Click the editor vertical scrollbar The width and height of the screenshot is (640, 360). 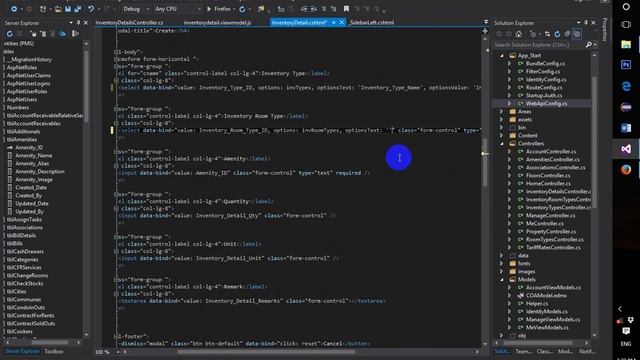(485, 163)
